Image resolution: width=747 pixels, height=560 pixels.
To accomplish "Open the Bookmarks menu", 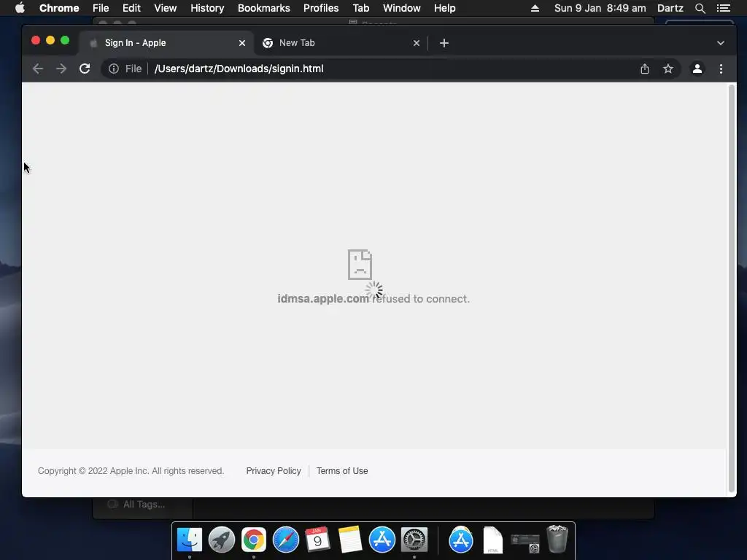I will click(264, 8).
